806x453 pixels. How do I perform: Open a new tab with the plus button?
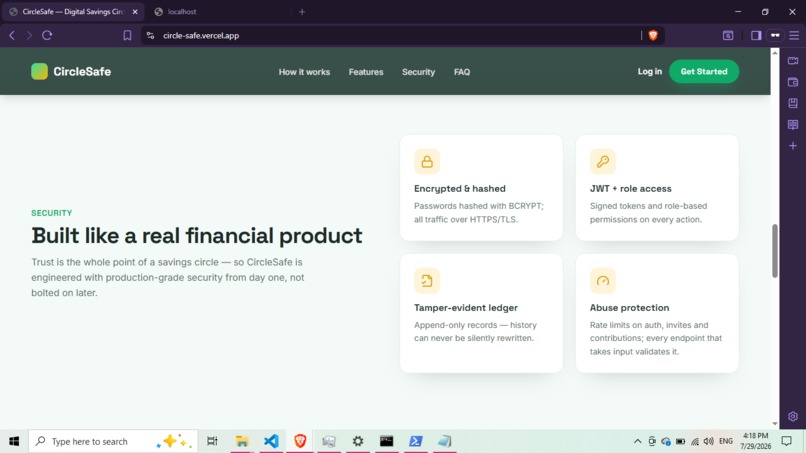[302, 12]
